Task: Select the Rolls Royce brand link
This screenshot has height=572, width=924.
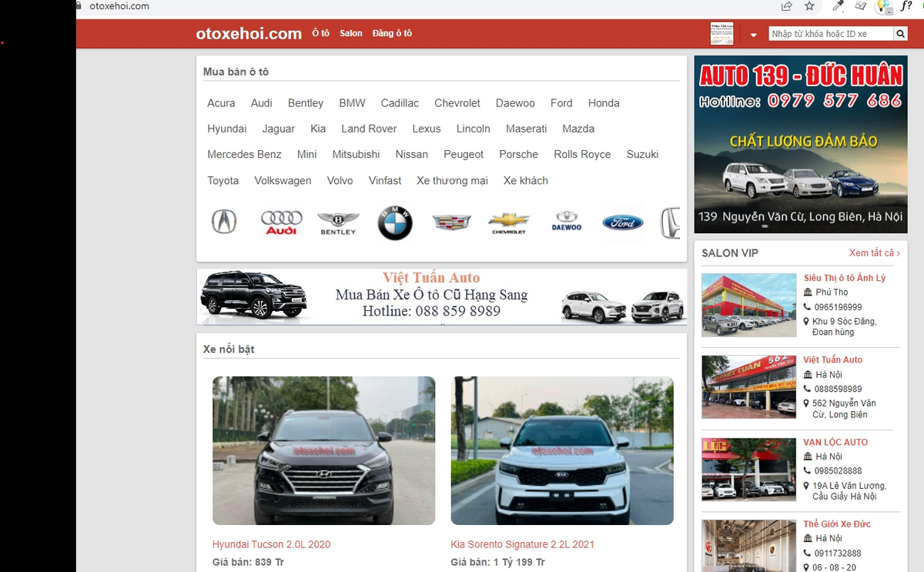Action: point(582,154)
